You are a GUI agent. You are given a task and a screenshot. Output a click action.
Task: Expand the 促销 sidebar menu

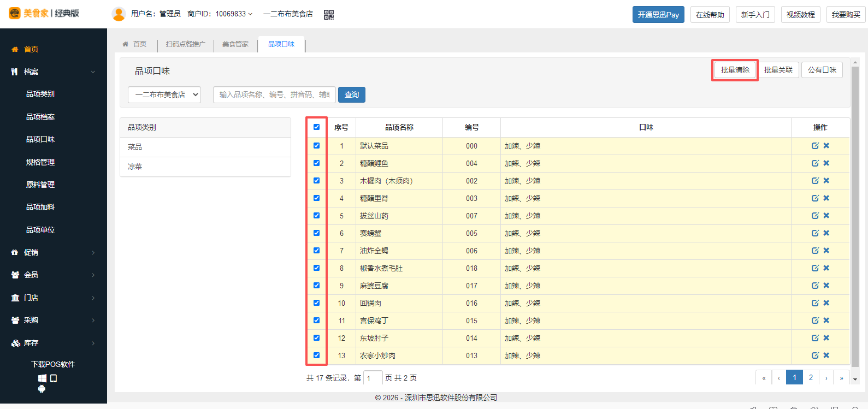coord(54,252)
